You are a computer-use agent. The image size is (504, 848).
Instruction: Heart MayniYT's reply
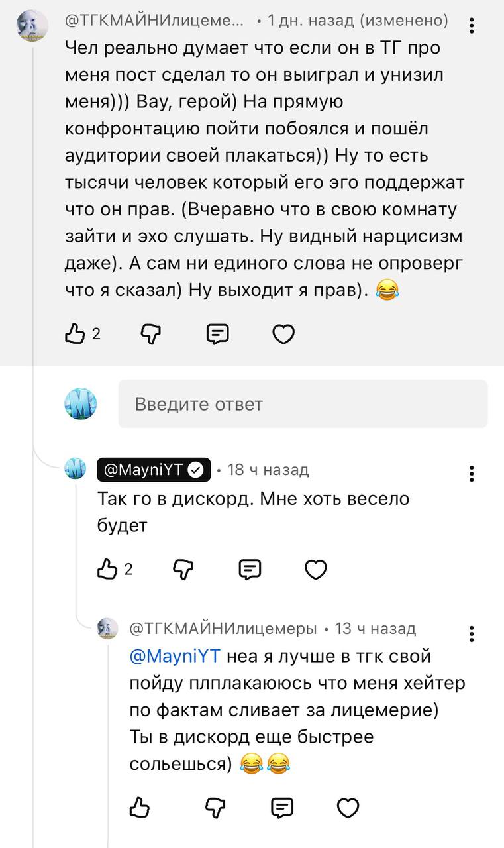(x=315, y=569)
